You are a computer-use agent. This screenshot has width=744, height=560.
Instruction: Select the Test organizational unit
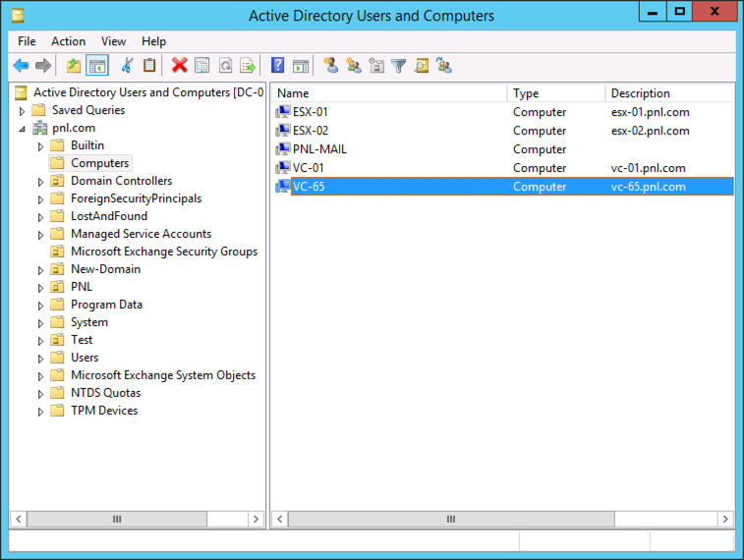click(x=82, y=340)
